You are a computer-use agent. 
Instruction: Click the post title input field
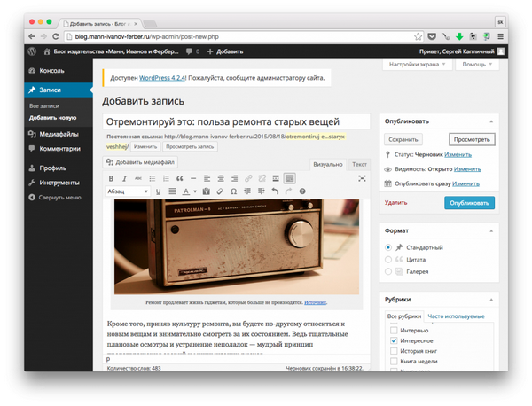(236, 122)
